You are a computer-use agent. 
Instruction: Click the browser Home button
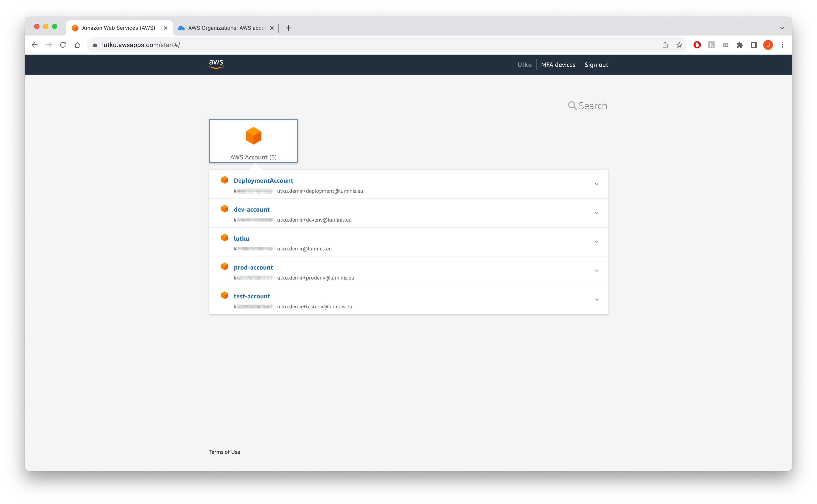(77, 45)
